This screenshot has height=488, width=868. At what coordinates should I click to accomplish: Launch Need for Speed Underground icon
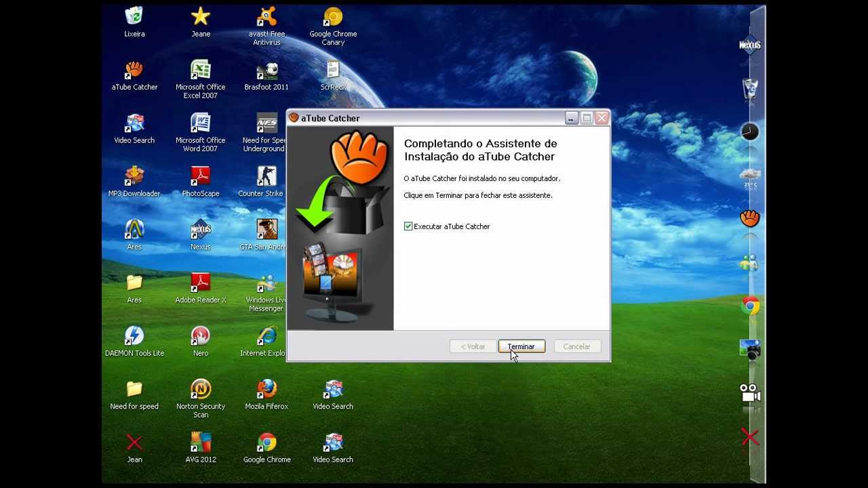[265, 132]
